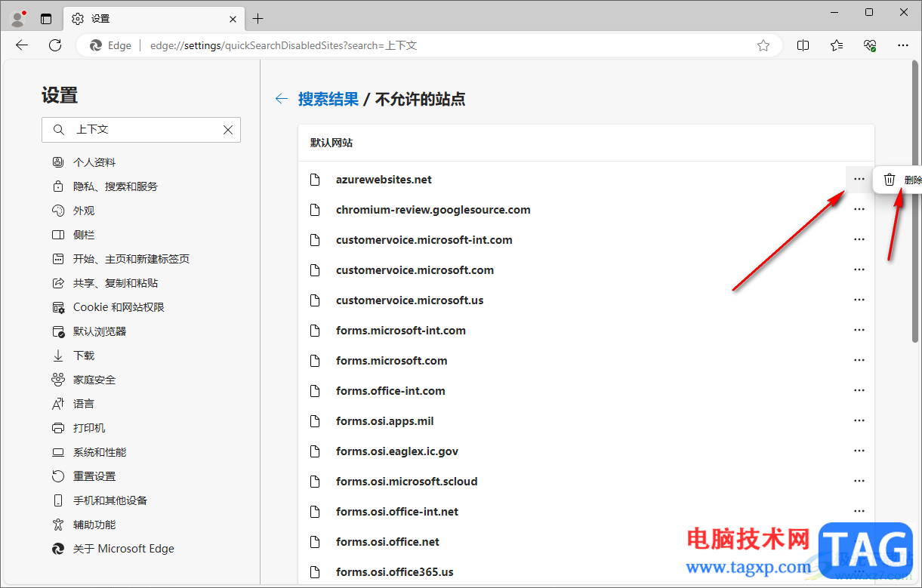922x588 pixels.
Task: Open more options for chromium-review.googlesource.com
Action: [x=859, y=210]
